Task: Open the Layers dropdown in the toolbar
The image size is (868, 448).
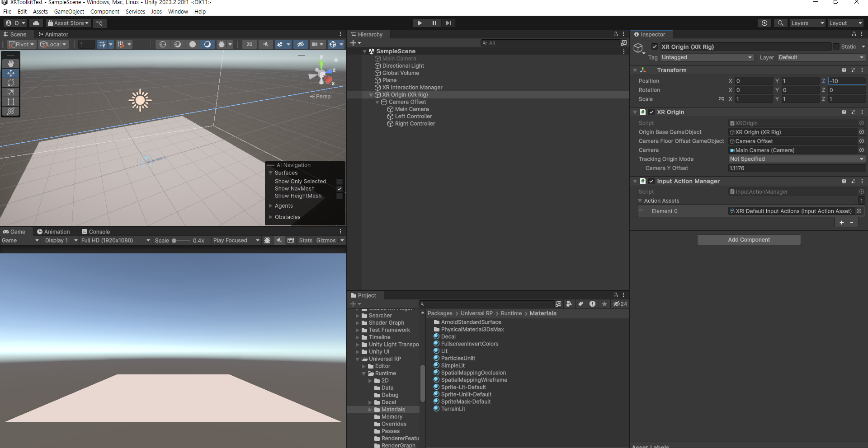Action: point(807,23)
